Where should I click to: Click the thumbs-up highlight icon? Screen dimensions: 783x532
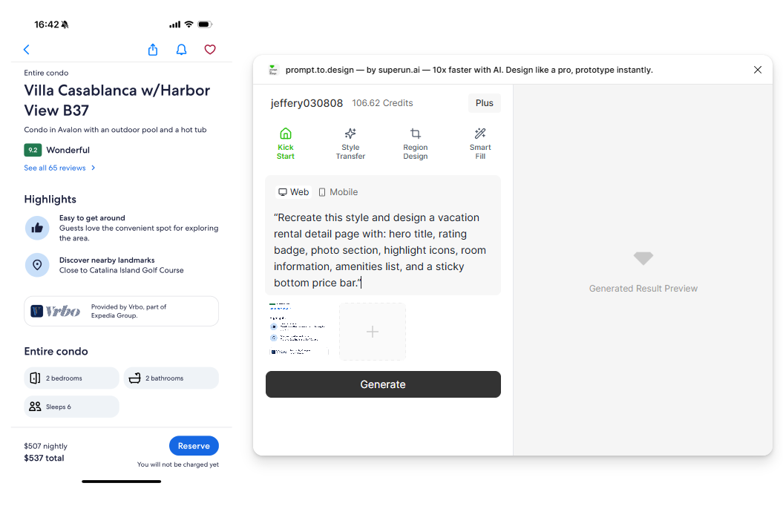[x=37, y=228]
